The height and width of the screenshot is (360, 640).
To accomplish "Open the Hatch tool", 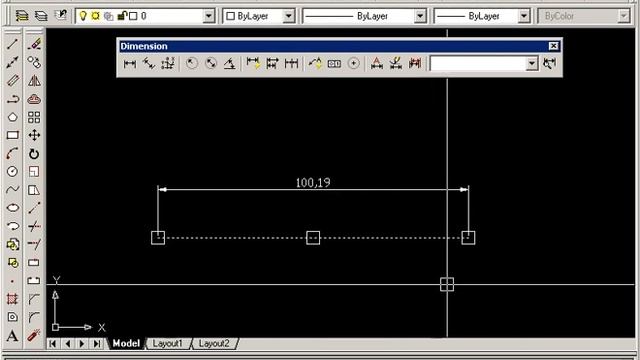I will point(13,299).
